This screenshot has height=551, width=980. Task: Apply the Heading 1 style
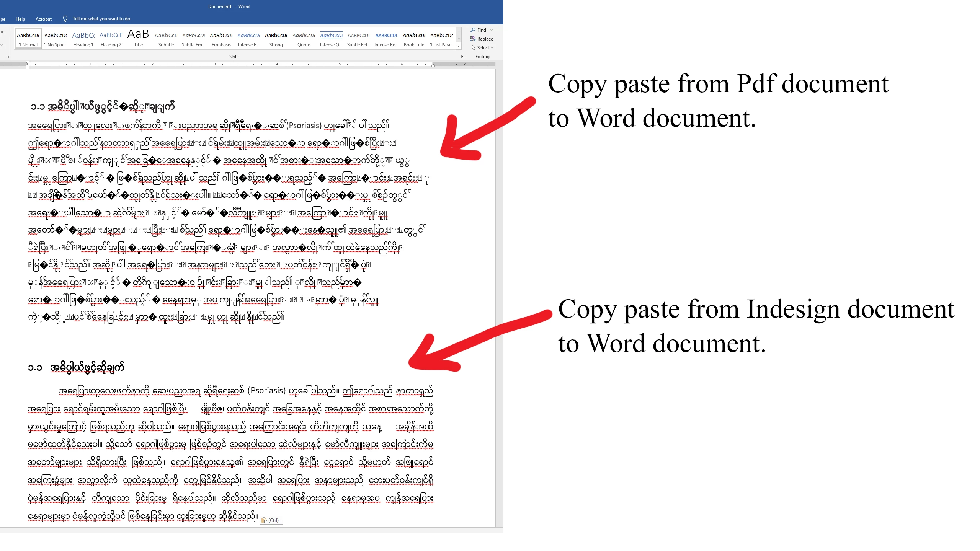(83, 39)
